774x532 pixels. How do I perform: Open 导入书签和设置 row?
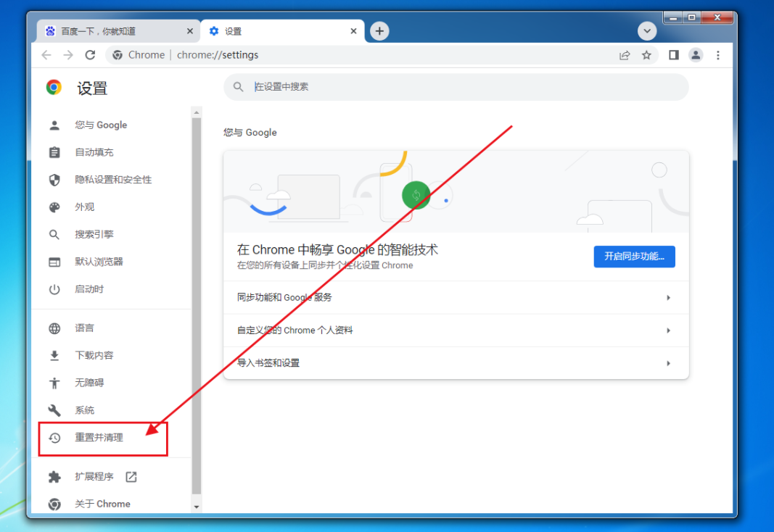[x=456, y=363]
